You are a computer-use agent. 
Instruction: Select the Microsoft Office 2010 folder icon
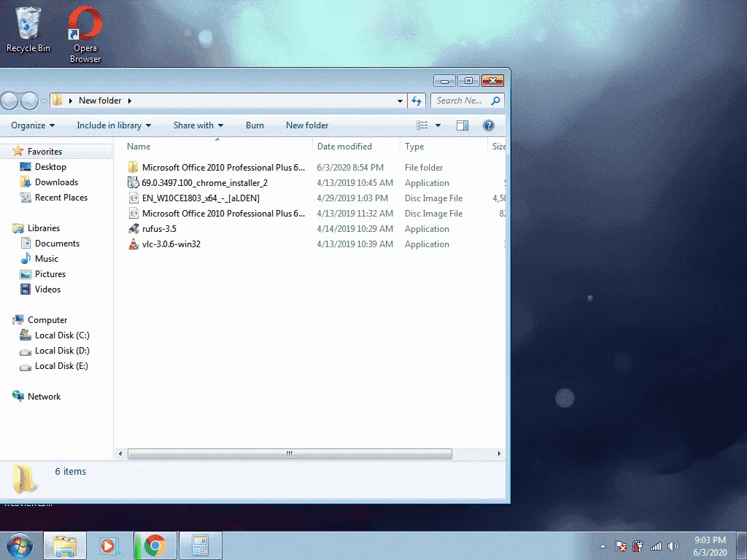[133, 167]
